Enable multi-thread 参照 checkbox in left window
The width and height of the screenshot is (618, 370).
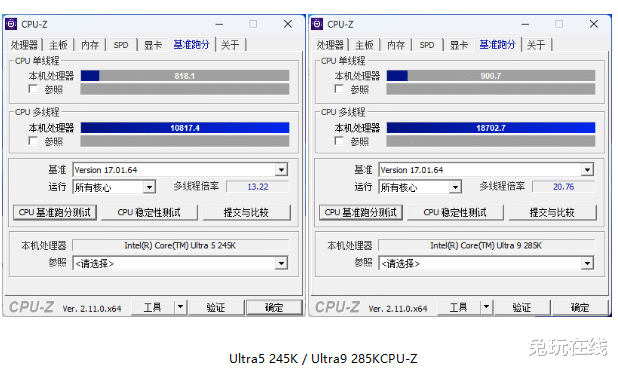pyautogui.click(x=33, y=141)
